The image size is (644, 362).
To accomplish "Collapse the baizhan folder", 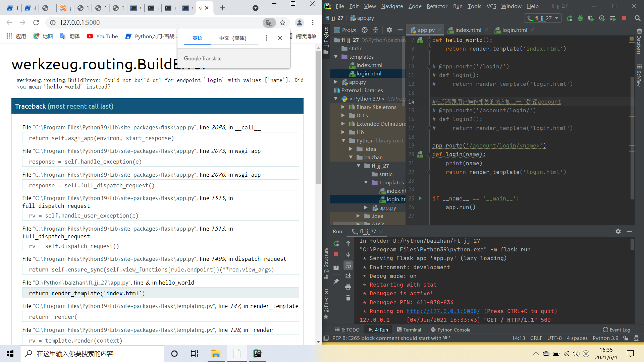I will click(351, 158).
